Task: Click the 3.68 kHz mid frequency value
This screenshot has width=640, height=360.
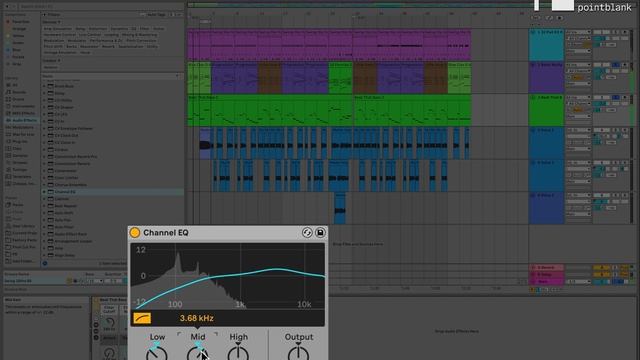Action: click(197, 318)
